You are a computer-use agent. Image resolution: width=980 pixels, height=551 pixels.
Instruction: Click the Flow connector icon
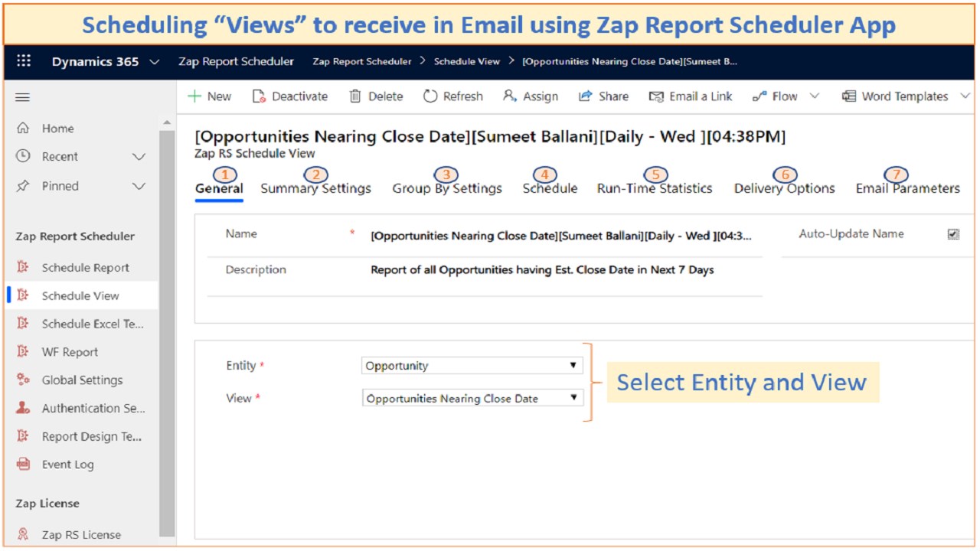[759, 96]
